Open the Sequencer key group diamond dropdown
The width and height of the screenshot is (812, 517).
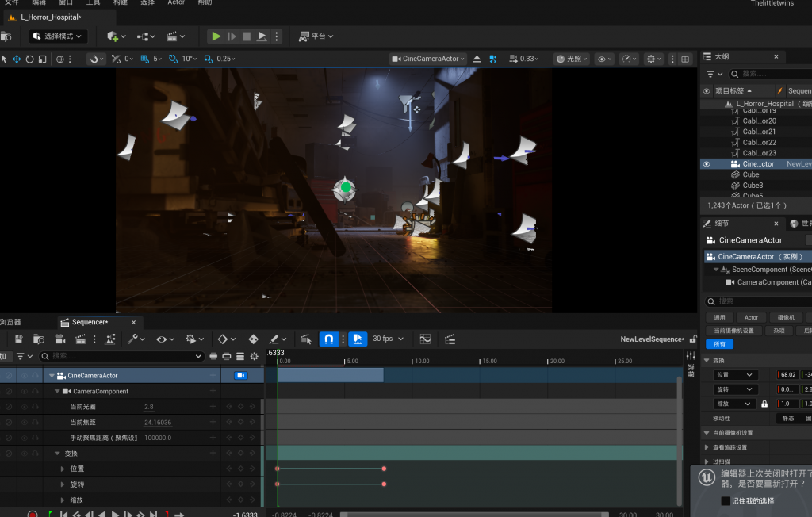226,339
